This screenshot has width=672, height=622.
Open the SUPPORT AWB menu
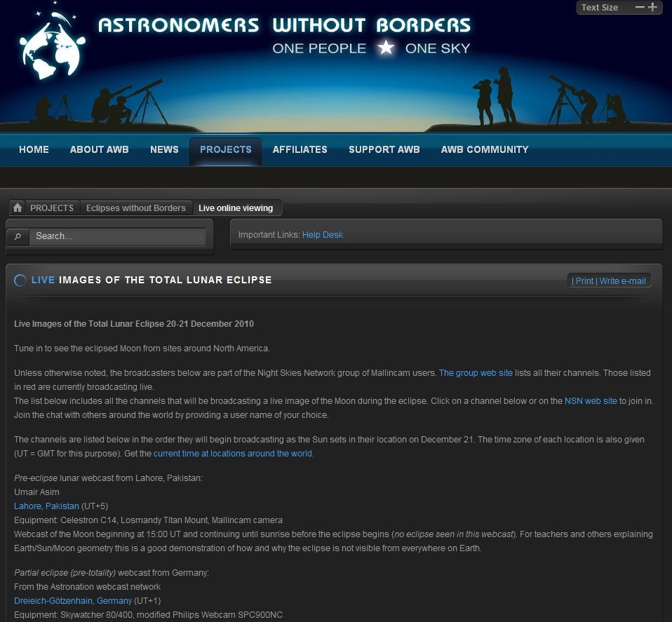(384, 149)
